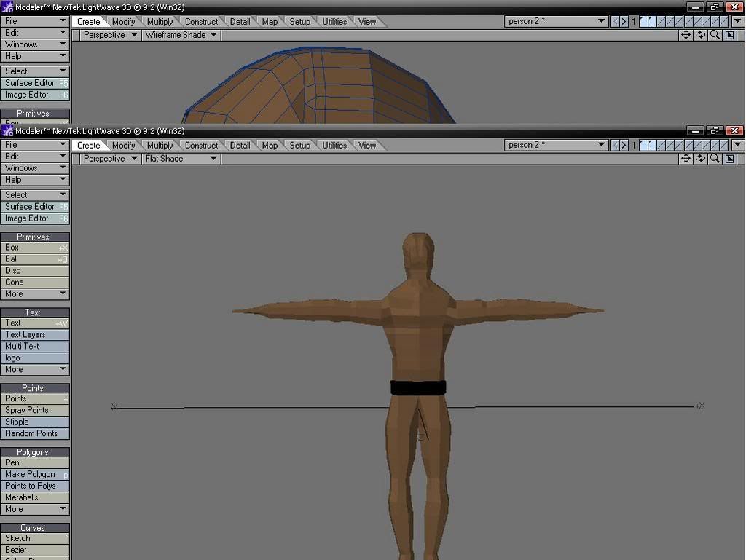Select the Disc primitive tool
Screen dimensions: 746x560
[x=35, y=270]
